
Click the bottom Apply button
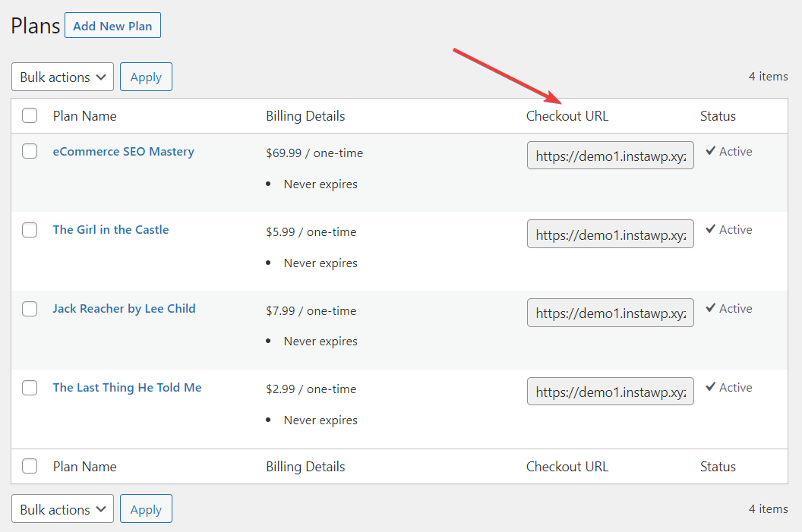(x=146, y=509)
